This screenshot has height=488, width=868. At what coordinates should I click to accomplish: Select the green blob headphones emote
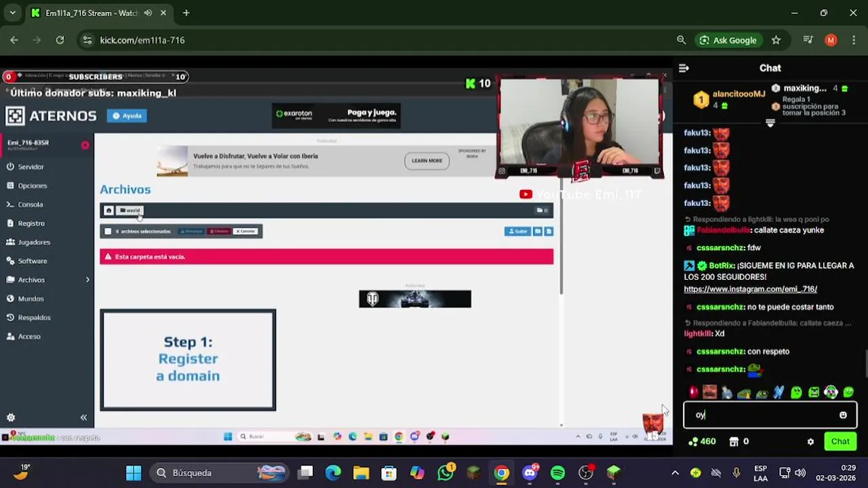[x=831, y=392]
